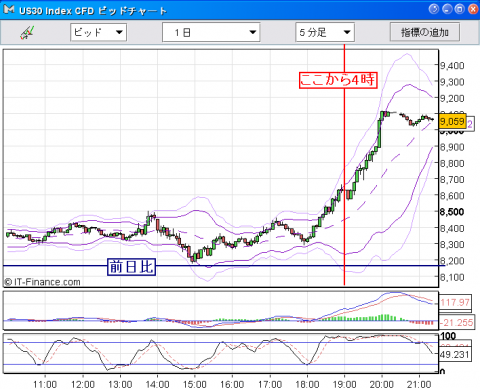Maximize the US30 chart window

click(x=460, y=9)
